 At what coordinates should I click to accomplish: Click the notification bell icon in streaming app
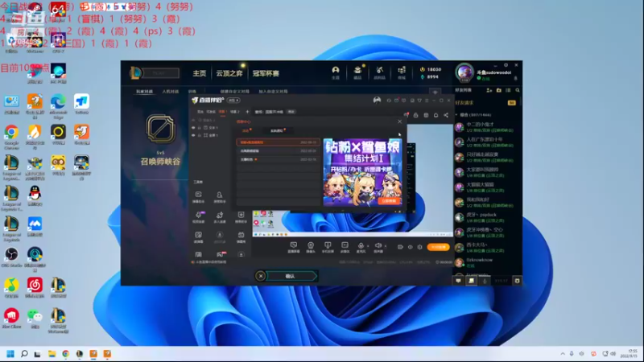[x=436, y=115]
